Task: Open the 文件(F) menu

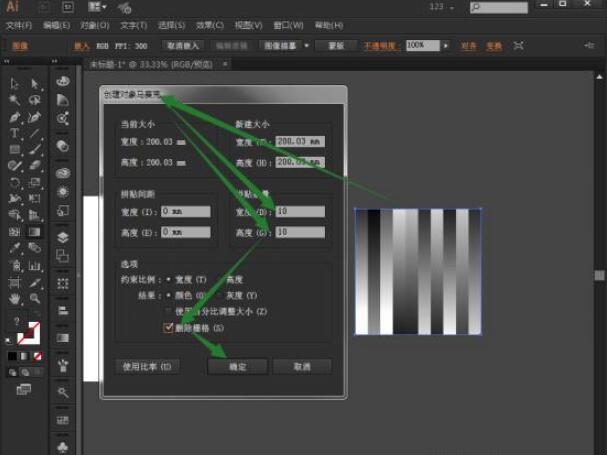Action: (x=19, y=26)
